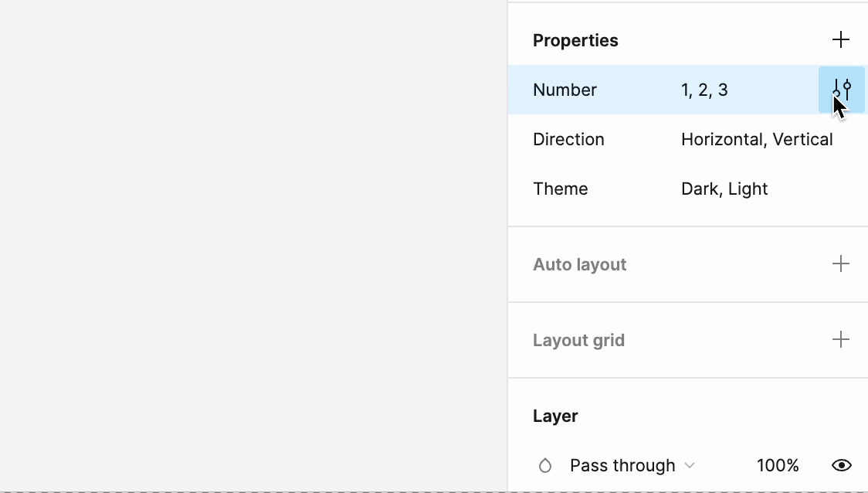
Task: Click the Layout grid section title
Action: [x=578, y=340]
